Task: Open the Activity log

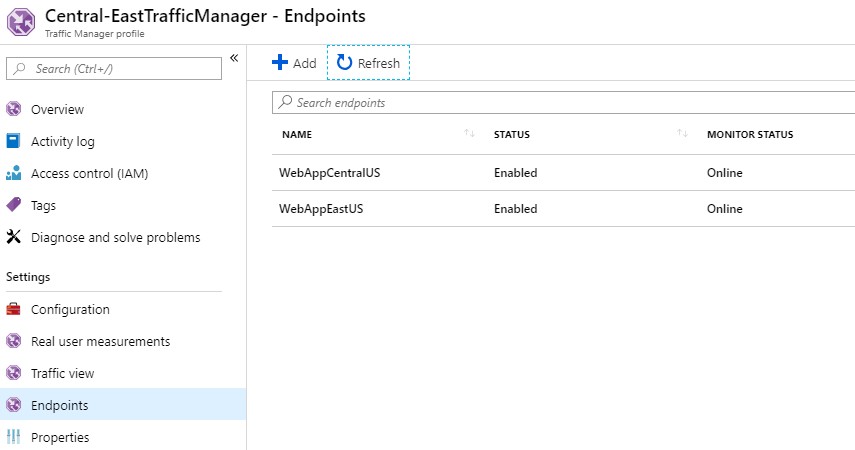Action: [x=63, y=142]
